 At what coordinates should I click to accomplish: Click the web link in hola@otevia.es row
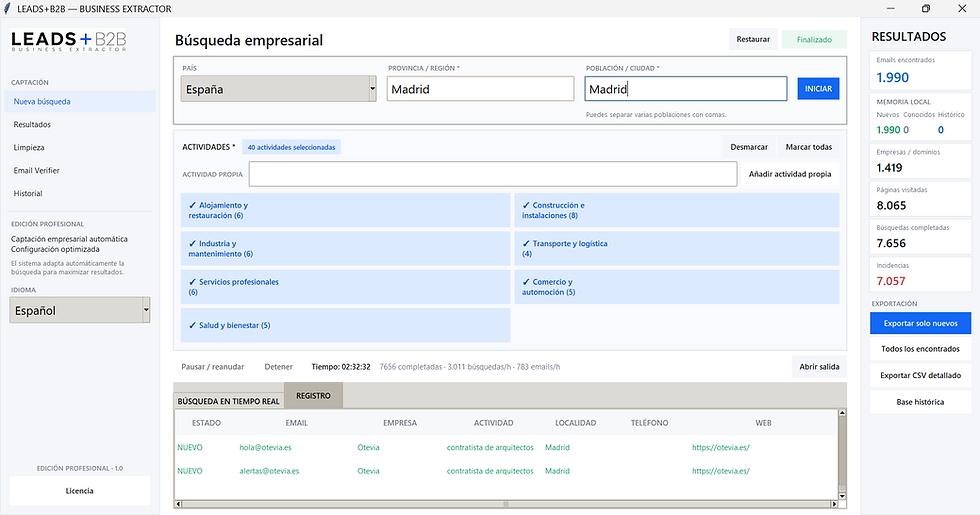tap(721, 448)
